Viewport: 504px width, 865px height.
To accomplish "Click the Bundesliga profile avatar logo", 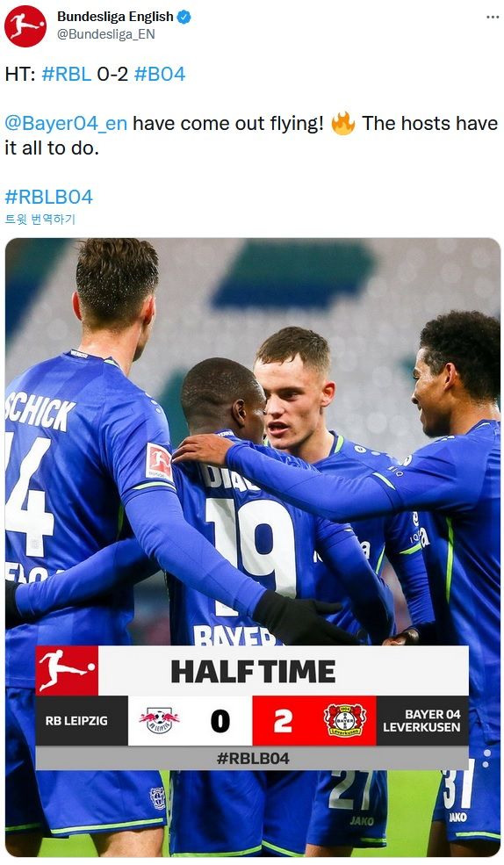I will [25, 26].
